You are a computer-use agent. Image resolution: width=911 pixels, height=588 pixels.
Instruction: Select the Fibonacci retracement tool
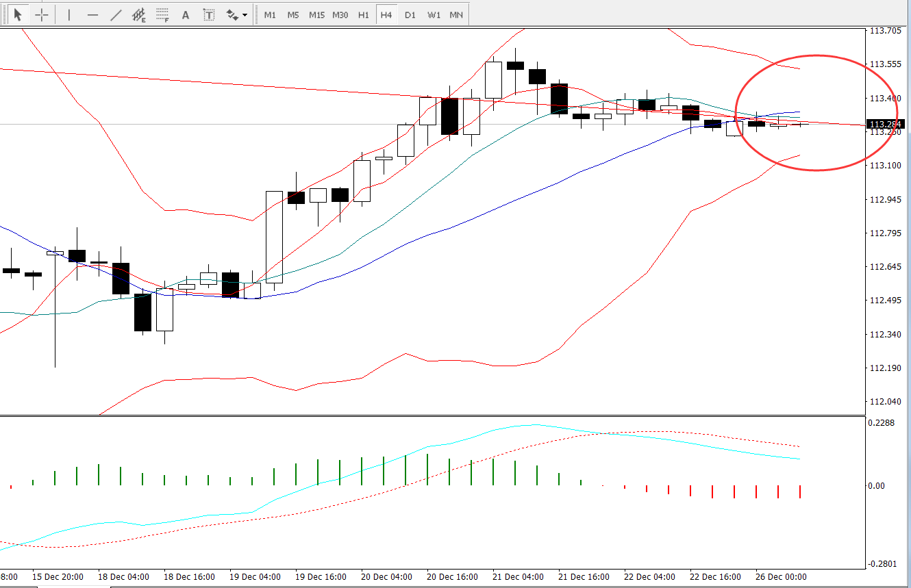tap(162, 14)
